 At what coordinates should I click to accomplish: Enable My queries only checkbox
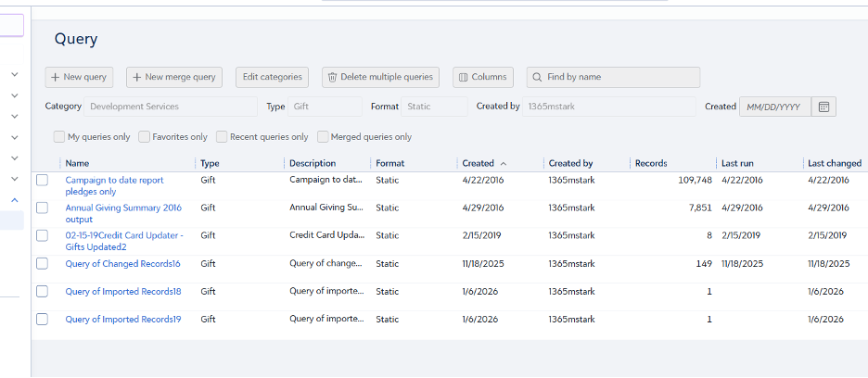59,137
